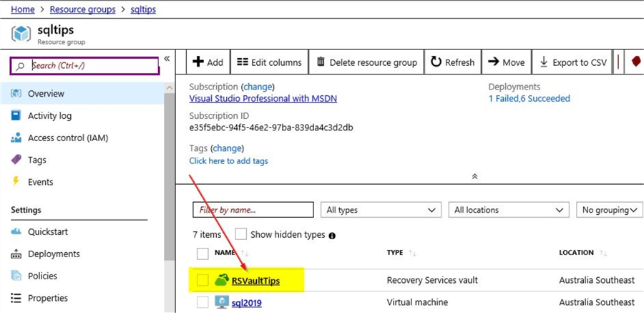Click here to add tags link
The image size is (644, 313).
[228, 161]
